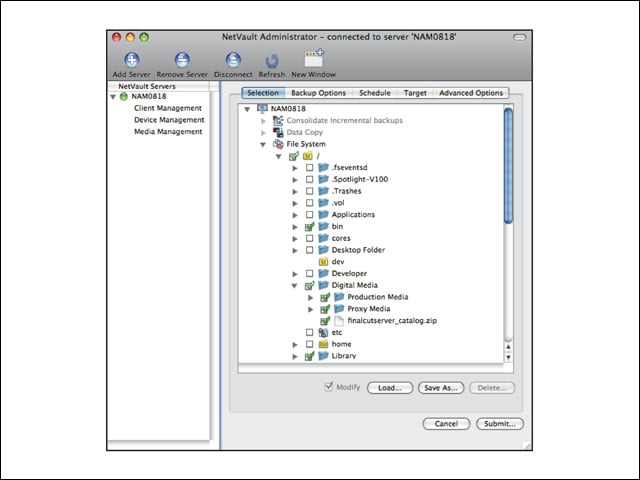The image size is (640, 480).
Task: Check the .vol folder checkbox
Action: [309, 203]
